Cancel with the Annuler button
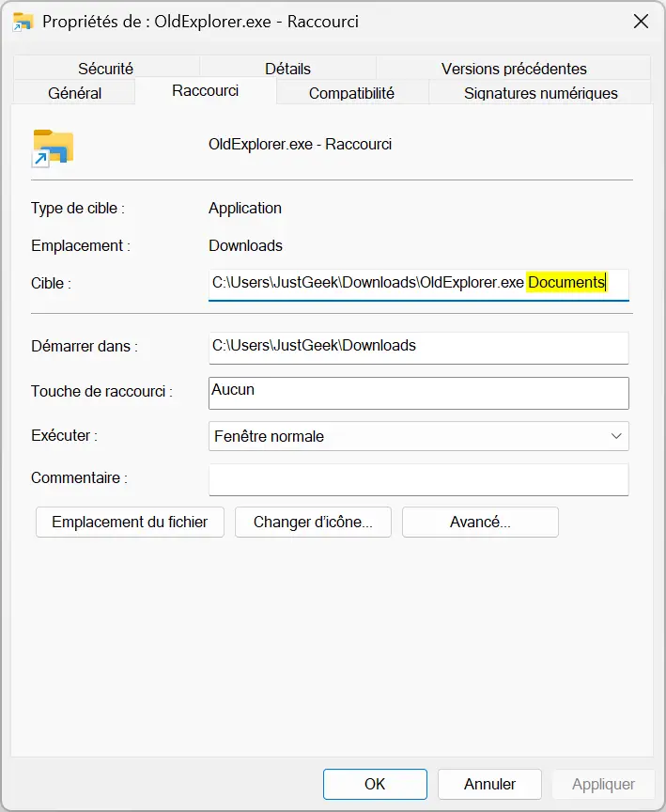 pos(489,784)
